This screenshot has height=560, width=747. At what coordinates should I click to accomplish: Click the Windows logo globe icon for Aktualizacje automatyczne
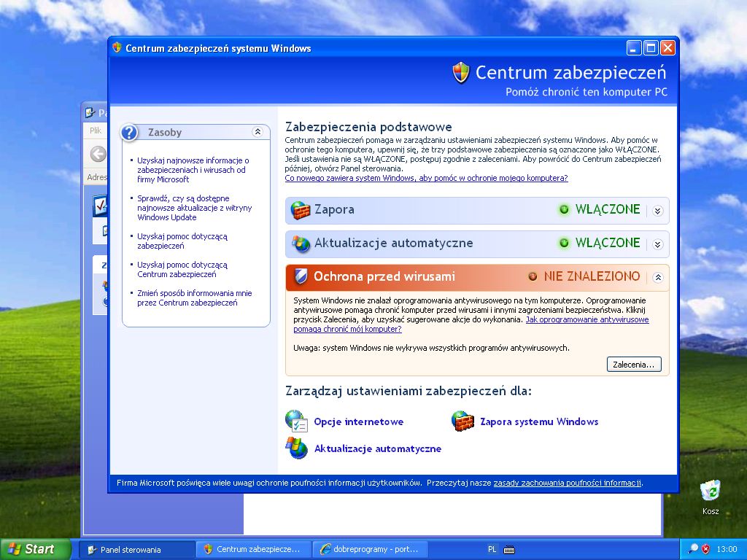tap(296, 448)
